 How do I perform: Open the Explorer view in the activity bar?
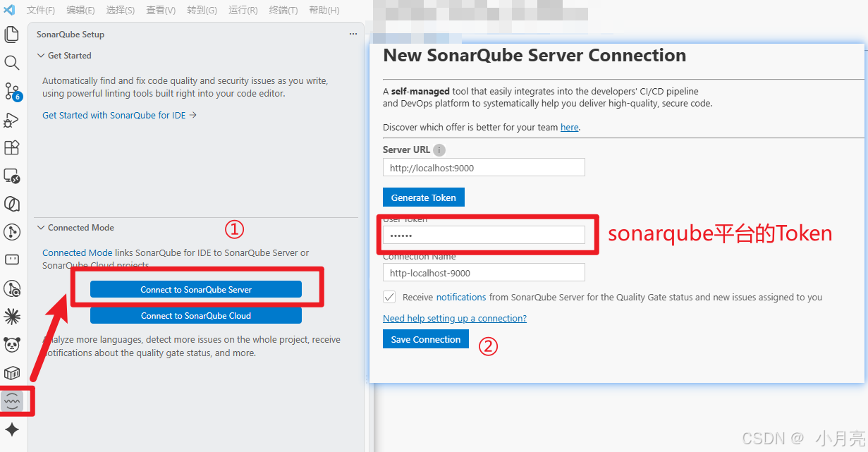(x=12, y=35)
